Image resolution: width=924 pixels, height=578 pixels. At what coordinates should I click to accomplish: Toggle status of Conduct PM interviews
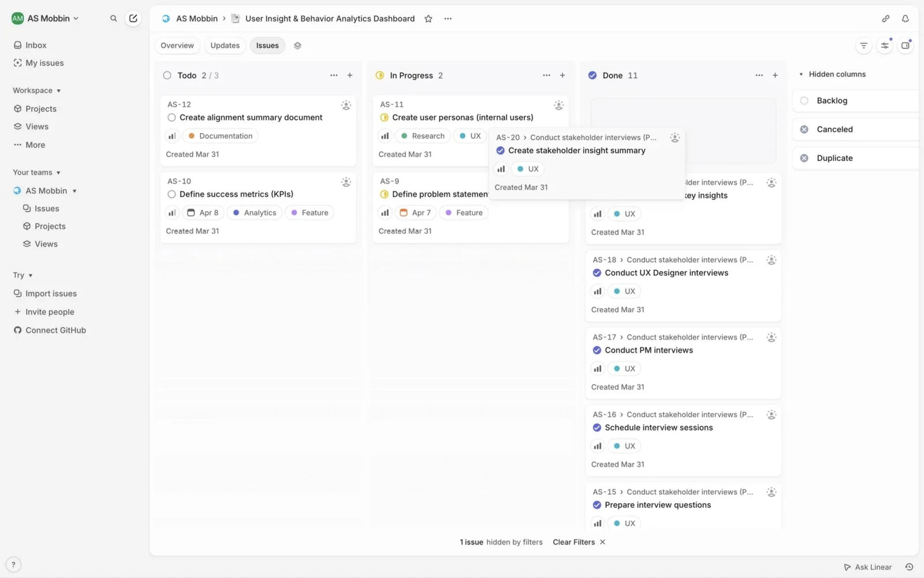pyautogui.click(x=597, y=350)
